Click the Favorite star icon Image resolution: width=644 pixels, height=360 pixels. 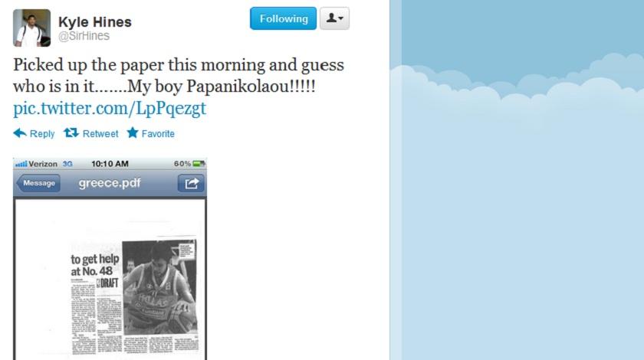point(132,133)
